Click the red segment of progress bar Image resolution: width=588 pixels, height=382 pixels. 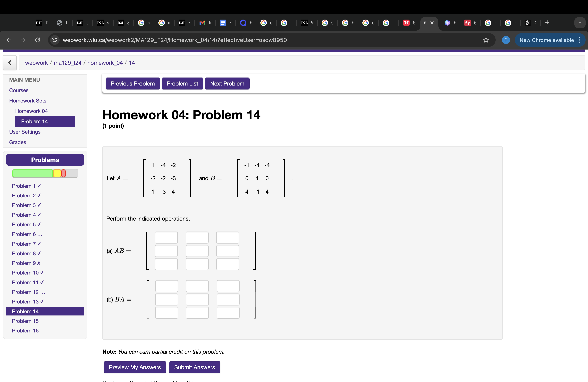pyautogui.click(x=63, y=173)
